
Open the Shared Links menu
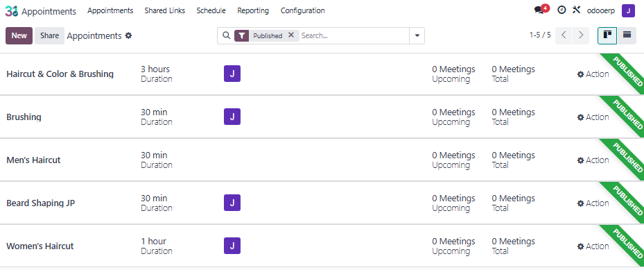pyautogui.click(x=165, y=10)
